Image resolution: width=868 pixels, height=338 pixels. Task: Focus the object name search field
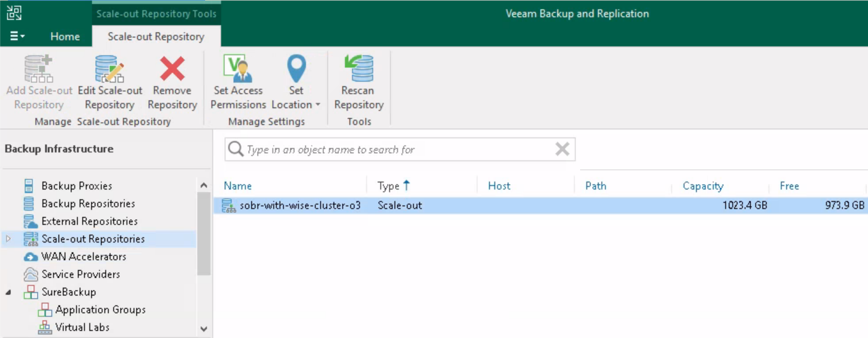point(400,149)
